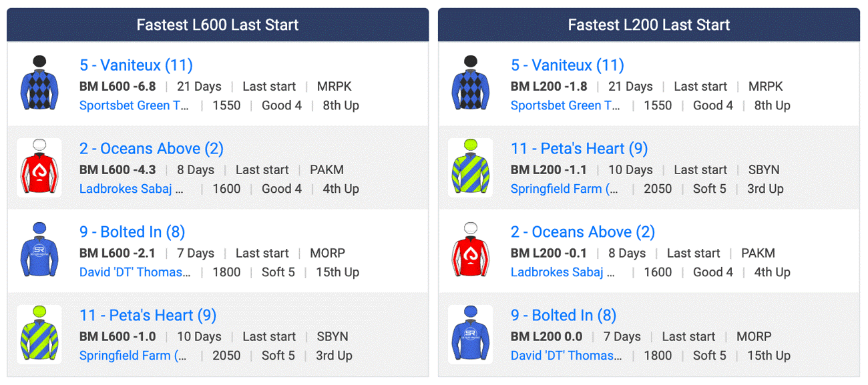Viewport: 868px width, 385px height.
Task: Click Vaniteux jockey silks in L600 panel
Action: click(x=39, y=84)
